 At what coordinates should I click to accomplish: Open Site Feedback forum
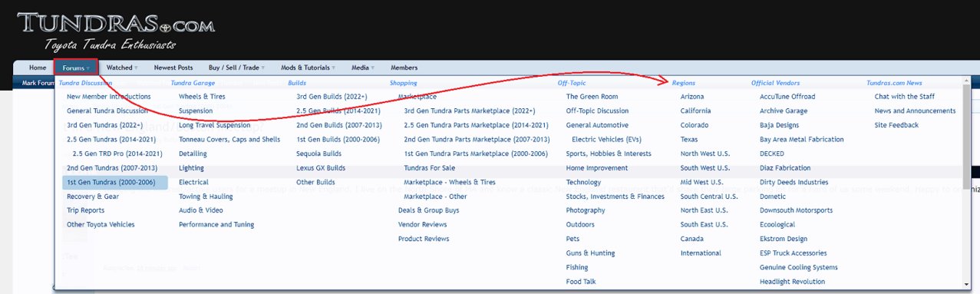896,125
